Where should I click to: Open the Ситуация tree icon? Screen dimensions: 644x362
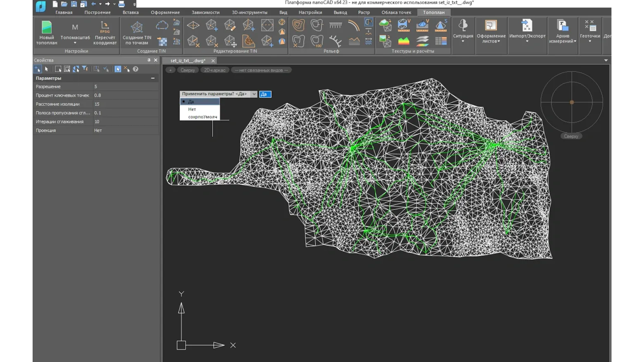tap(463, 26)
